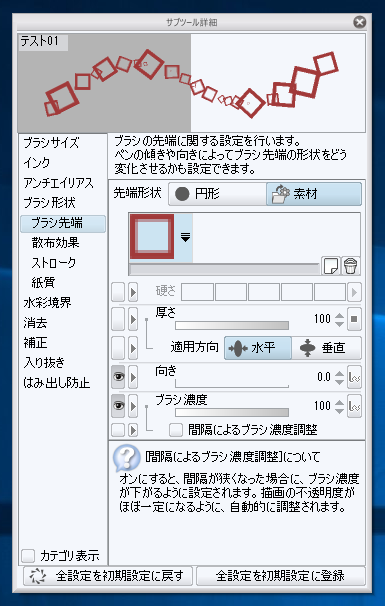385x606 pixels.
Task: Expand 硬さ row arrow
Action: pyautogui.click(x=133, y=292)
